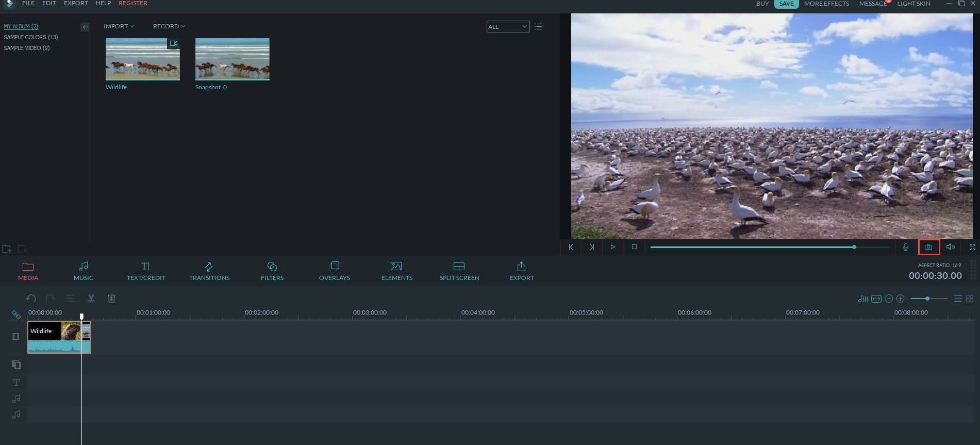Open More Effects
Image resolution: width=980 pixels, height=445 pixels.
tap(826, 4)
